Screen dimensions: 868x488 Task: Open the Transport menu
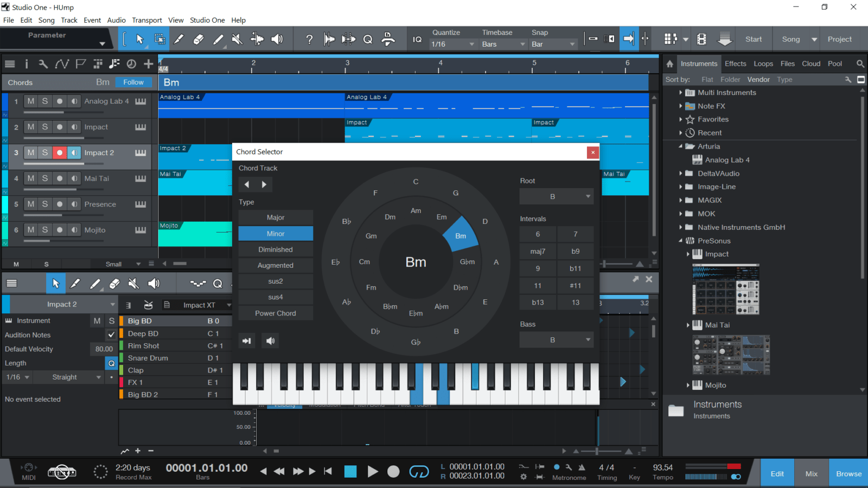pos(147,20)
